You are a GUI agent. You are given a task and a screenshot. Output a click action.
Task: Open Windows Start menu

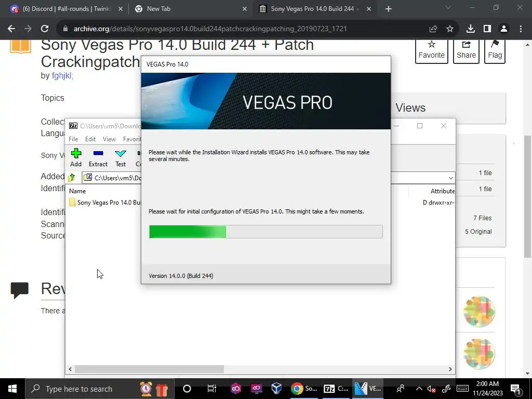pos(12,389)
